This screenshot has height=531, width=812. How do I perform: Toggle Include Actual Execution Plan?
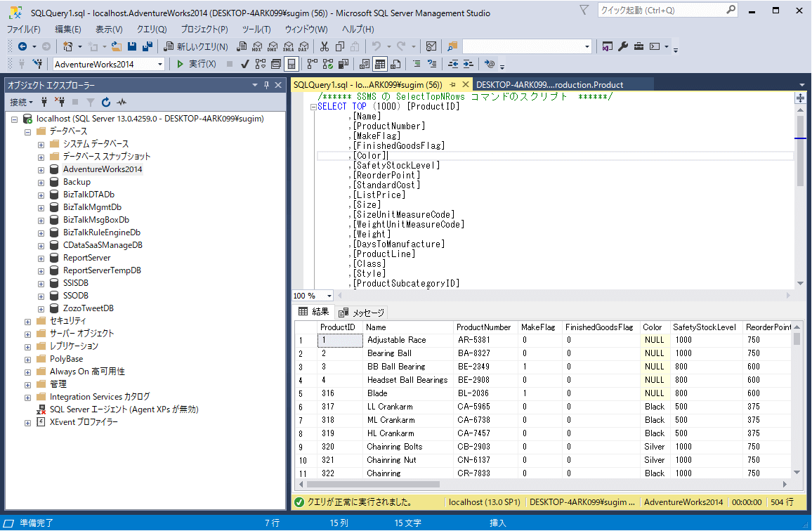pos(310,64)
